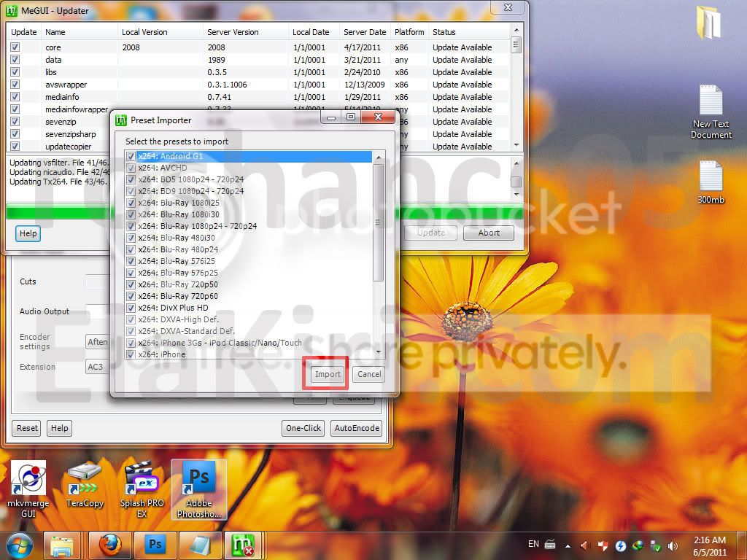This screenshot has height=560, width=747.
Task: Click the globe network tray icon
Action: [x=638, y=545]
